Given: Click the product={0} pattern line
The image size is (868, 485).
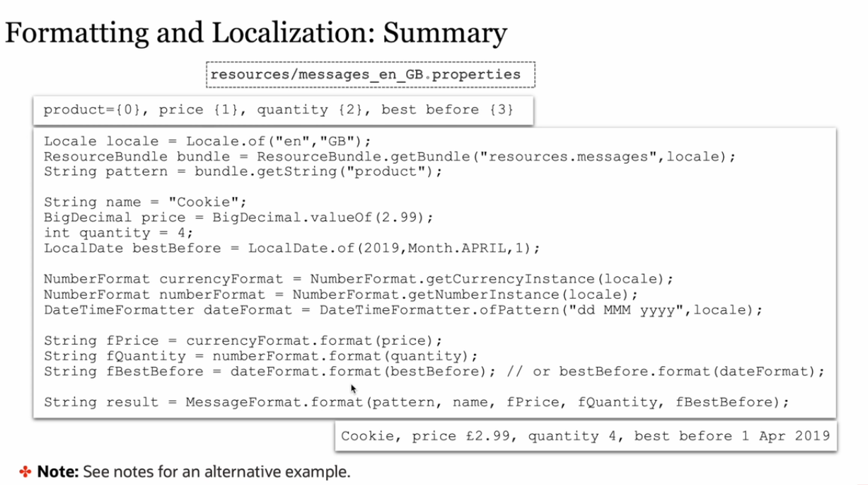Looking at the screenshot, I should 277,110.
